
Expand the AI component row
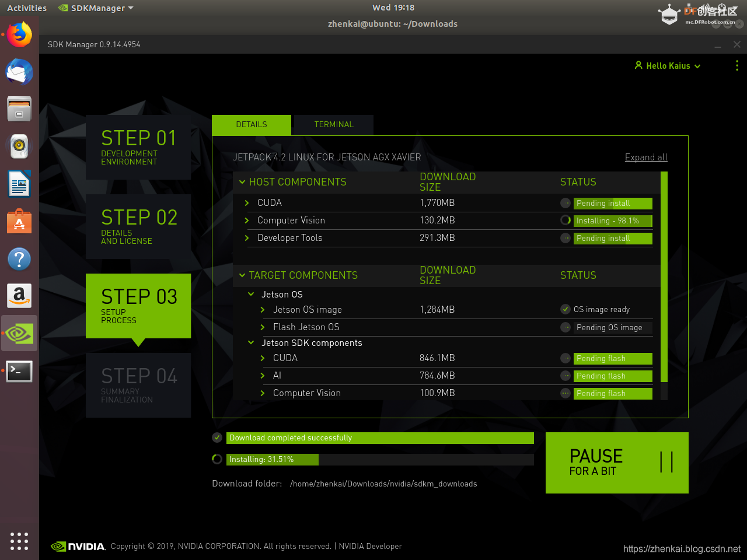[263, 376]
